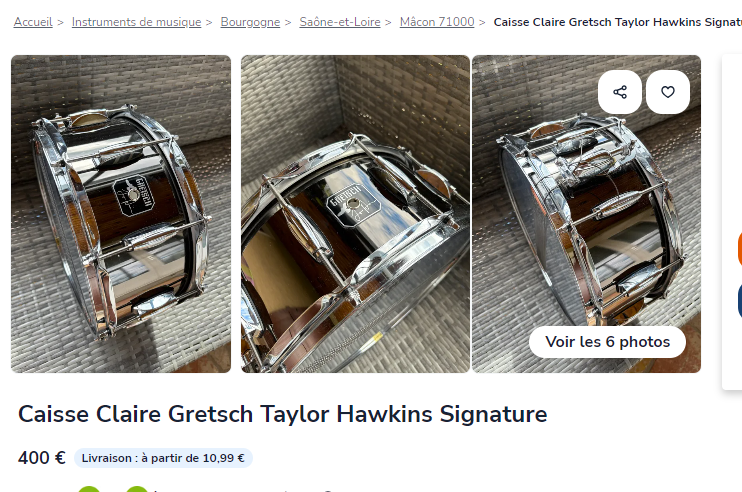Click the '400 €' price
The image size is (742, 492).
coord(42,458)
